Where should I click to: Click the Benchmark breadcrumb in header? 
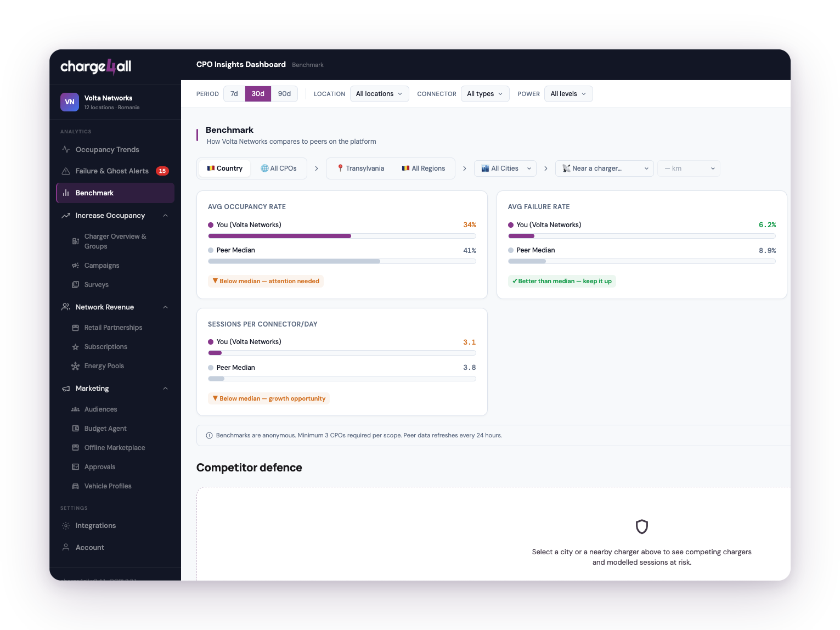pos(308,65)
